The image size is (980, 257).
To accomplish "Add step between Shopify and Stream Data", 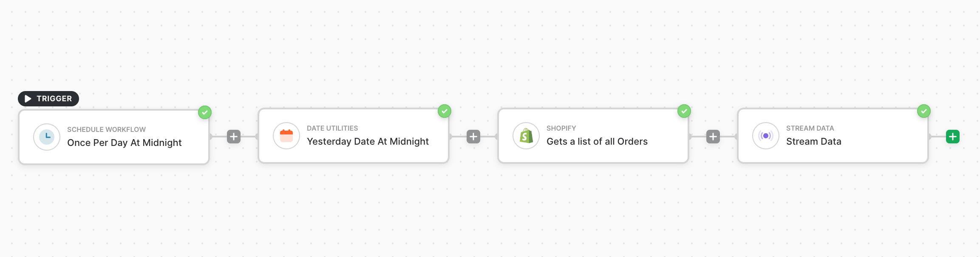I will 713,137.
